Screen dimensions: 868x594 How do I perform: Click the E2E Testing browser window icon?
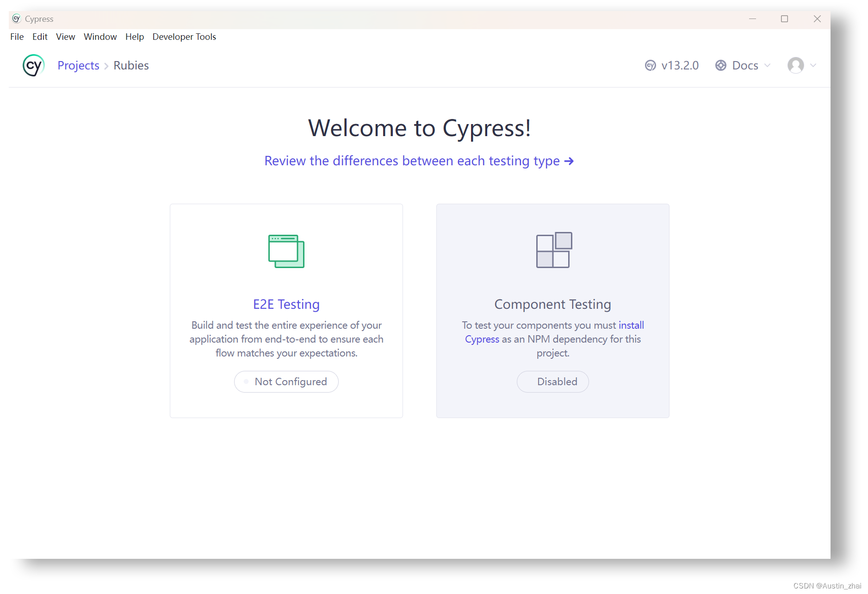pyautogui.click(x=286, y=251)
